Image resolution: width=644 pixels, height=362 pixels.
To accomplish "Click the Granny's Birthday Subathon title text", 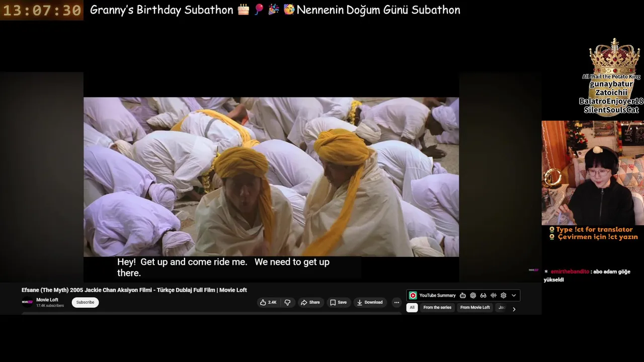I will tap(275, 10).
